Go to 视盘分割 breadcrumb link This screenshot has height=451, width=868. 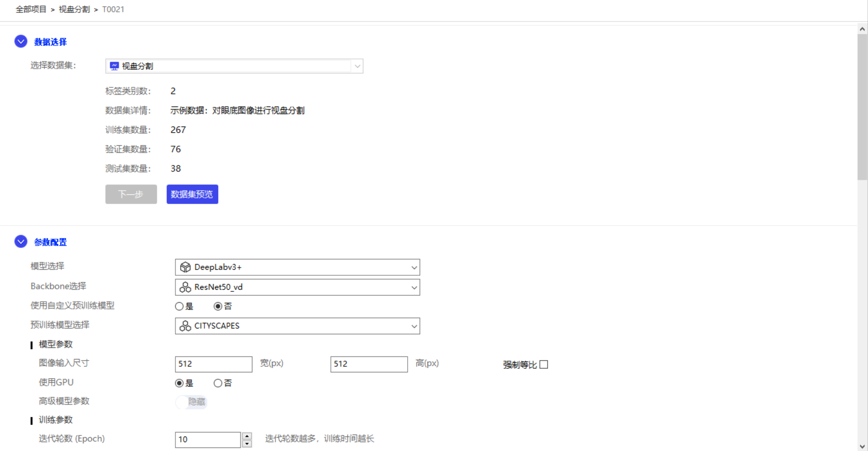74,9
